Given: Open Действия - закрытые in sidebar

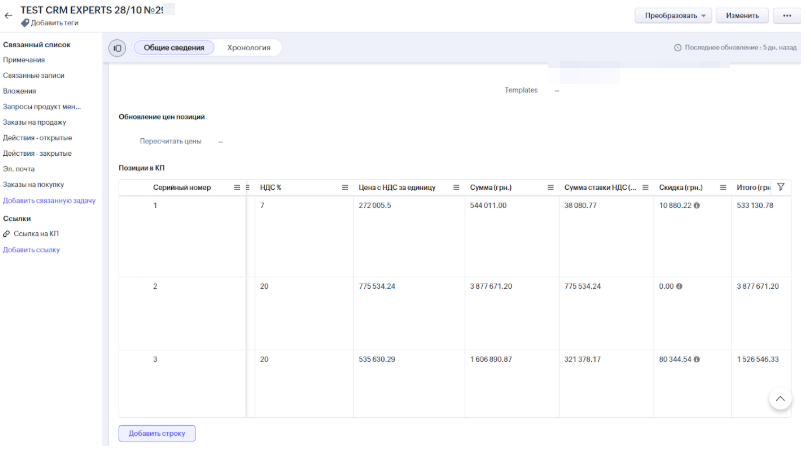Looking at the screenshot, I should click(x=37, y=153).
